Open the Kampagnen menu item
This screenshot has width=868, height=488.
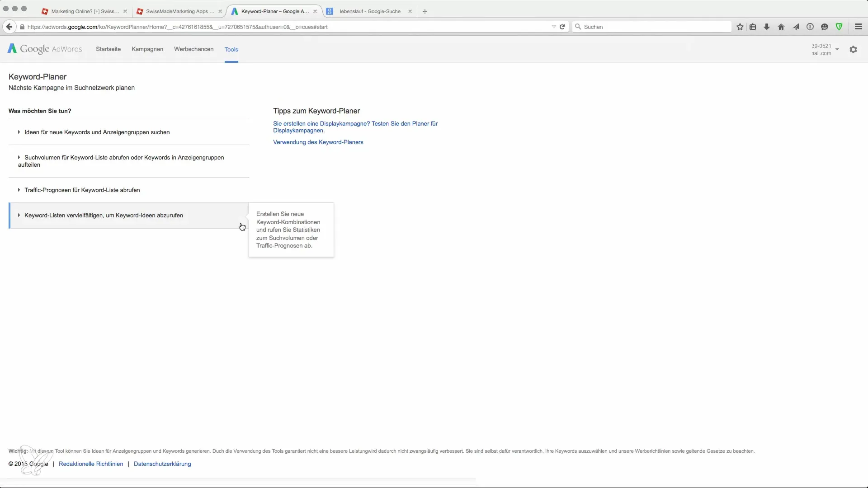(147, 49)
